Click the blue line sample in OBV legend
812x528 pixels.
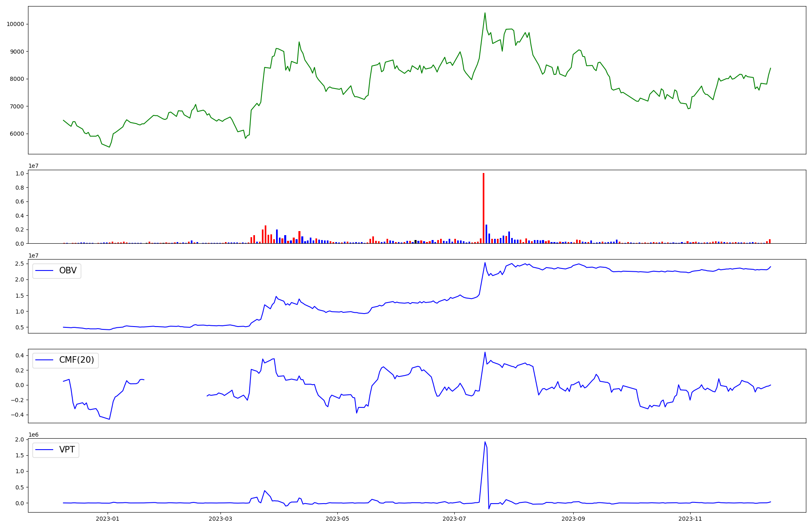click(x=45, y=270)
